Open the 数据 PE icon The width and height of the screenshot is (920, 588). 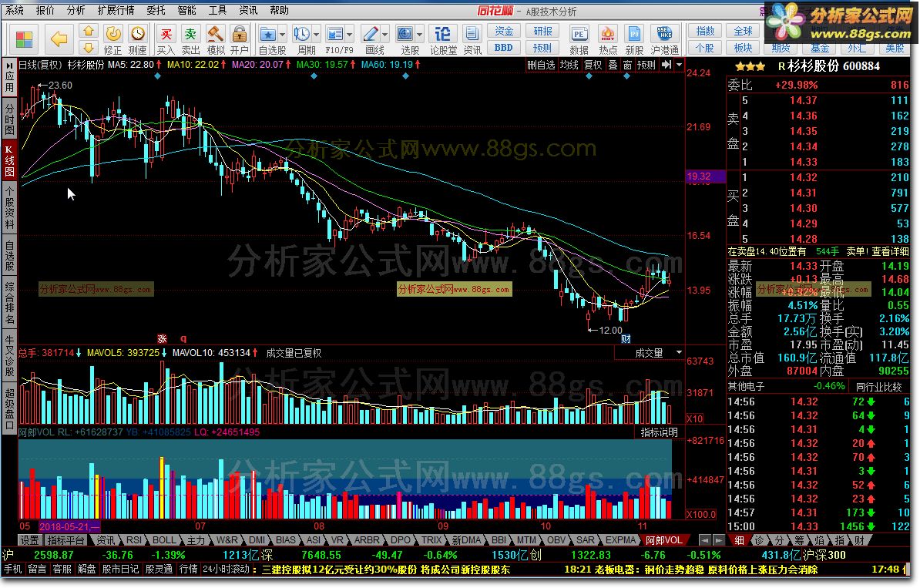tap(579, 34)
